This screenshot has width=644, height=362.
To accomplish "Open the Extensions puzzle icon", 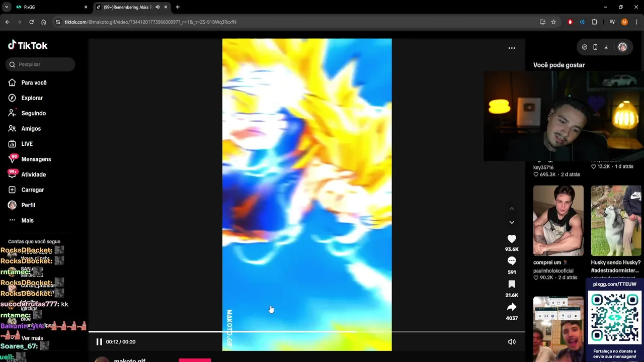I will (x=595, y=22).
